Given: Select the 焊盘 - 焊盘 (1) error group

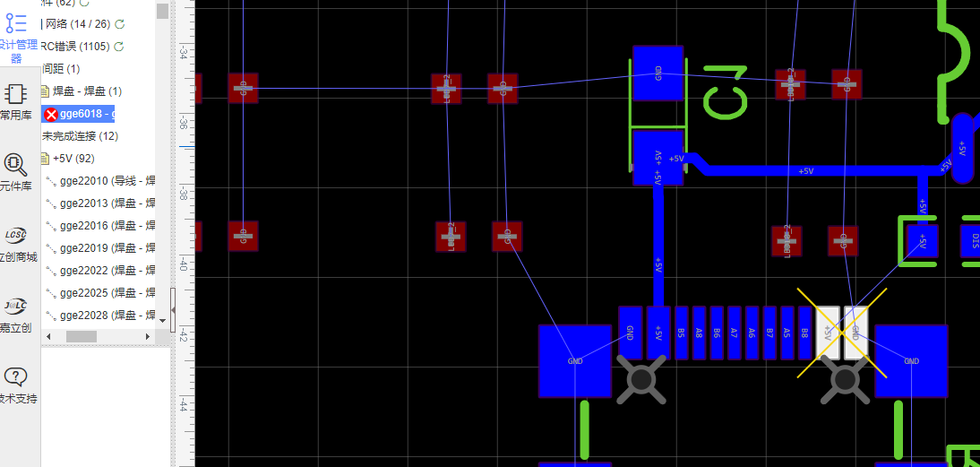Looking at the screenshot, I should pyautogui.click(x=88, y=91).
